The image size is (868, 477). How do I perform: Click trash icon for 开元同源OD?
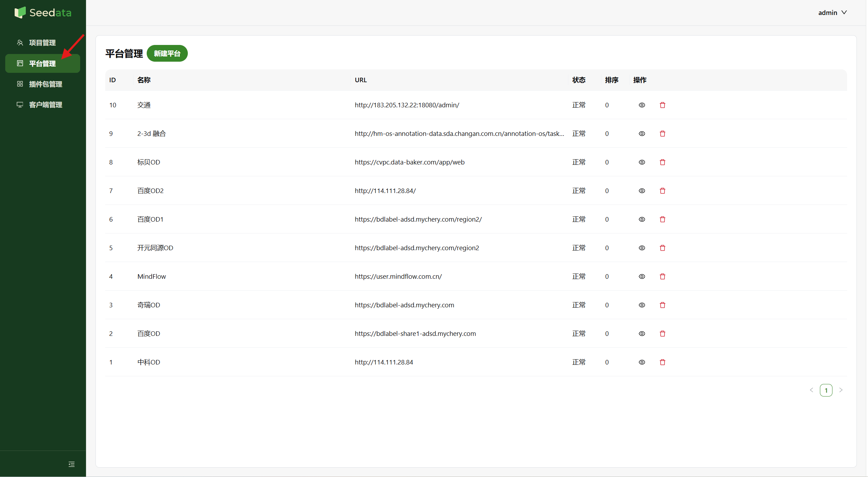tap(662, 248)
